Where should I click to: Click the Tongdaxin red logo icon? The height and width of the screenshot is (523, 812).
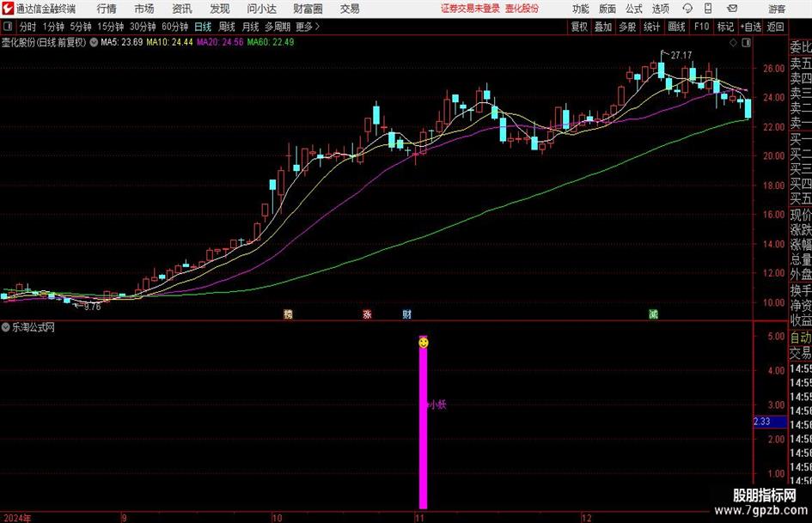8,9
